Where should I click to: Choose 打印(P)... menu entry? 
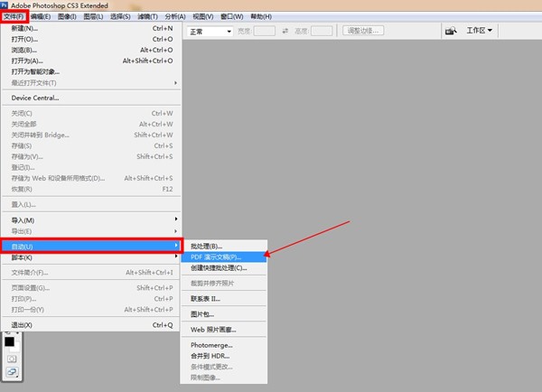(x=91, y=299)
